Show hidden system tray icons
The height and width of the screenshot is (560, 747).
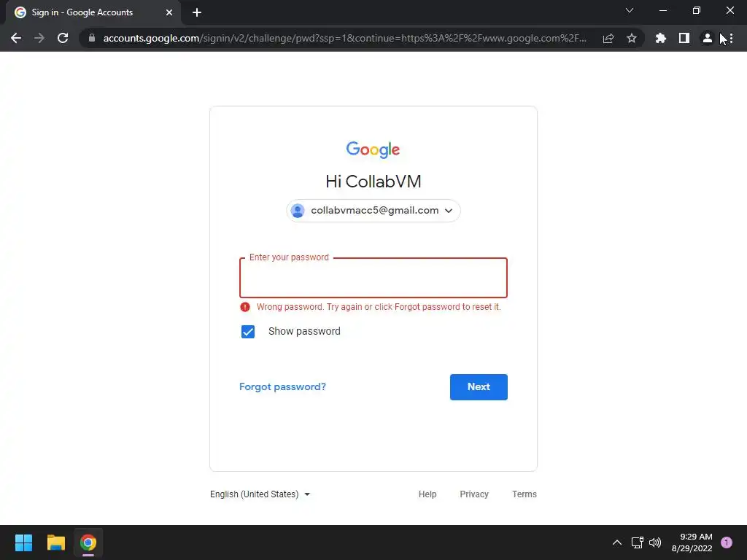coord(617,542)
